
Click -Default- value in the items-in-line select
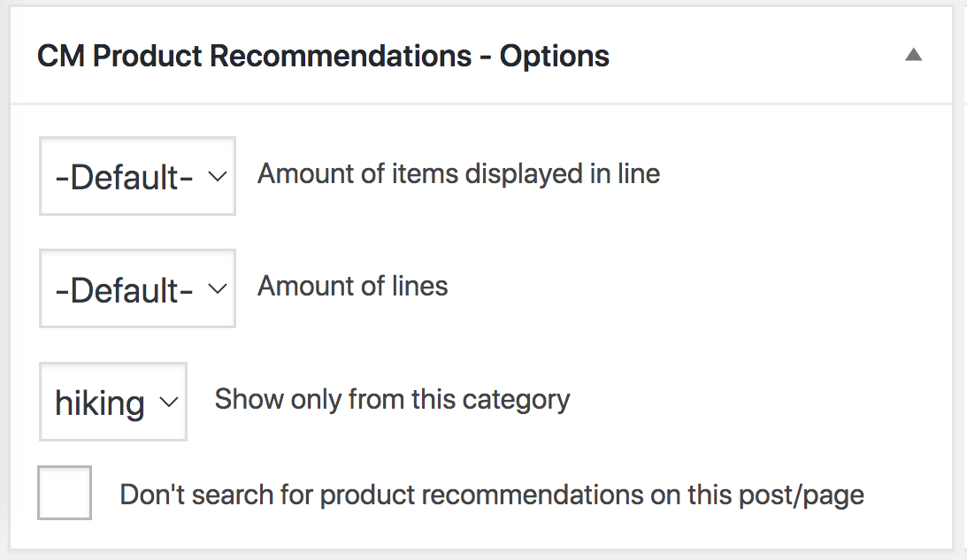124,177
